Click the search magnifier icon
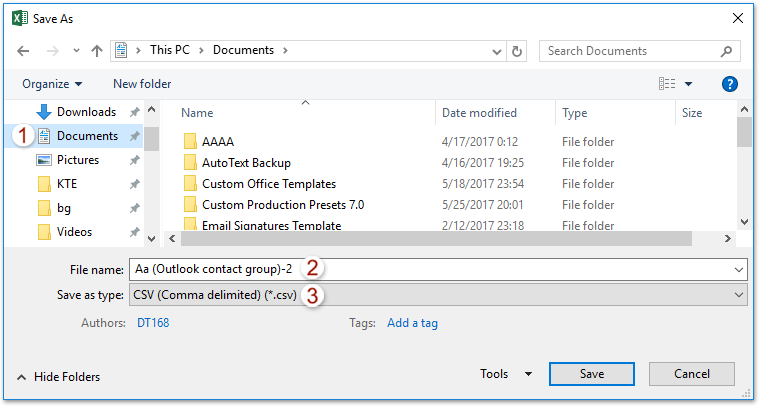Viewport: 763px width, 409px height. 727,51
